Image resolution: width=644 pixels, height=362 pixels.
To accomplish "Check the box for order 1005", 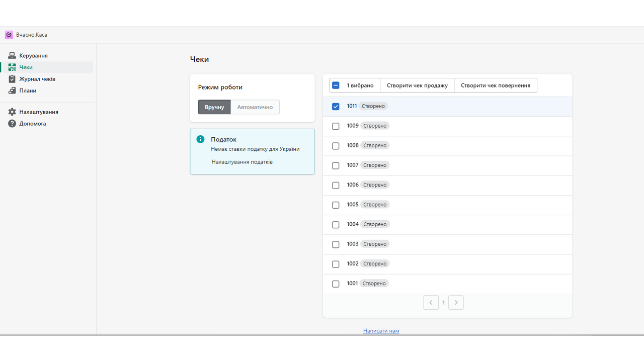I will pos(336,205).
